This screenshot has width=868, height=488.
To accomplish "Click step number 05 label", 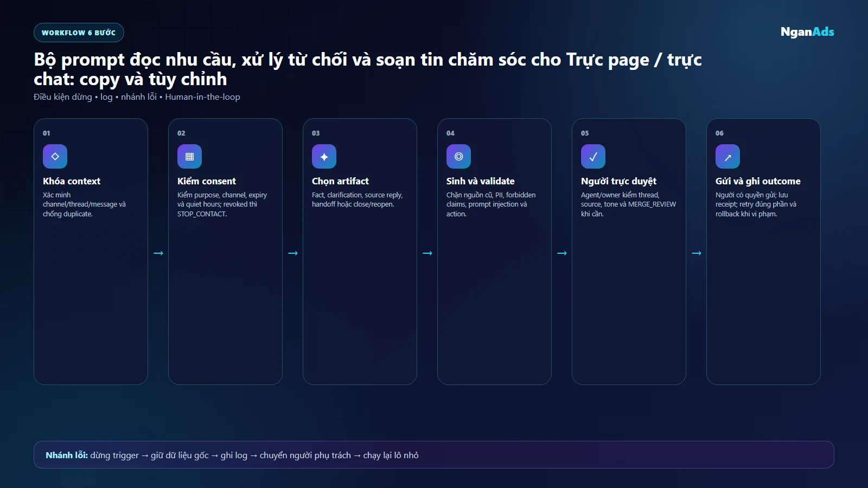I will click(585, 133).
